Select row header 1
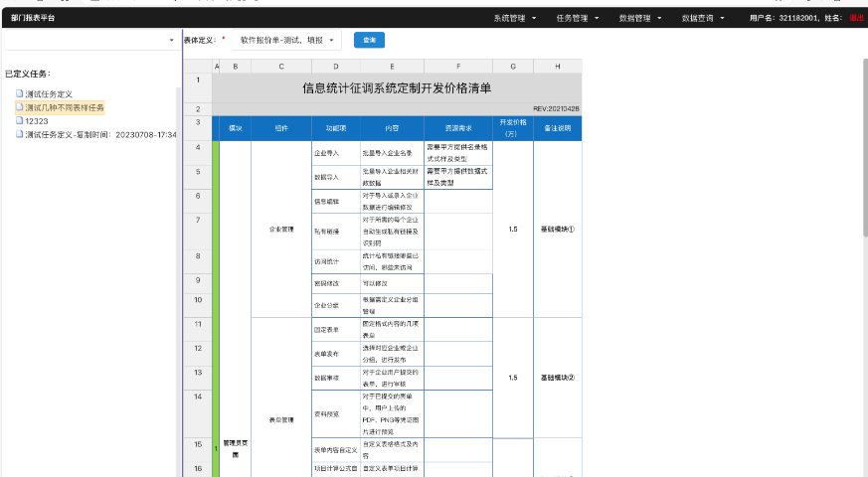 pos(198,88)
